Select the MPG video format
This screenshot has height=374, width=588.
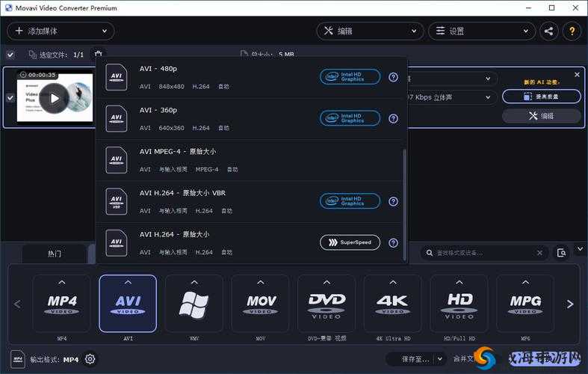pos(526,304)
